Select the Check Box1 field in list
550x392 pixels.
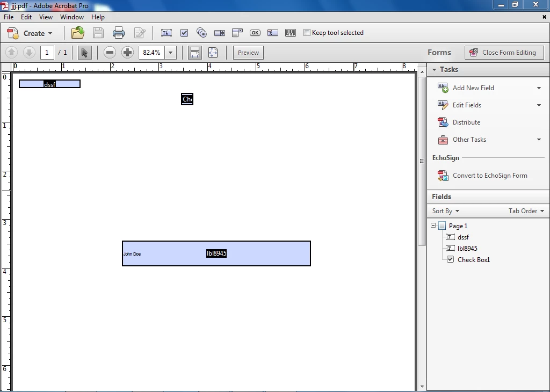tap(474, 260)
